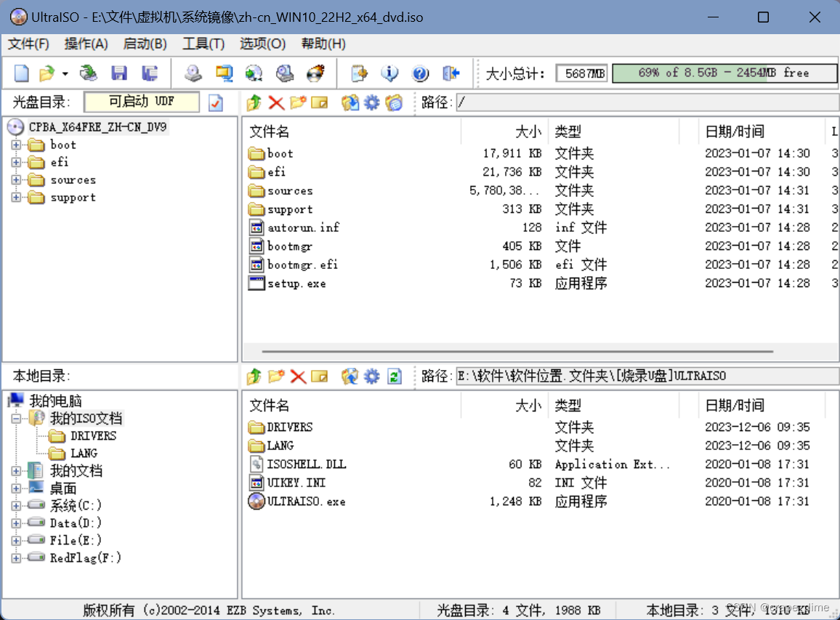The image size is (840, 620).
Task: Click the 69% of 8.5GB capacity bar
Action: 724,73
